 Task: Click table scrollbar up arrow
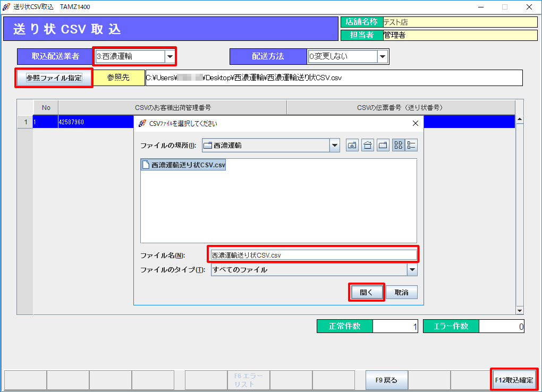519,120
